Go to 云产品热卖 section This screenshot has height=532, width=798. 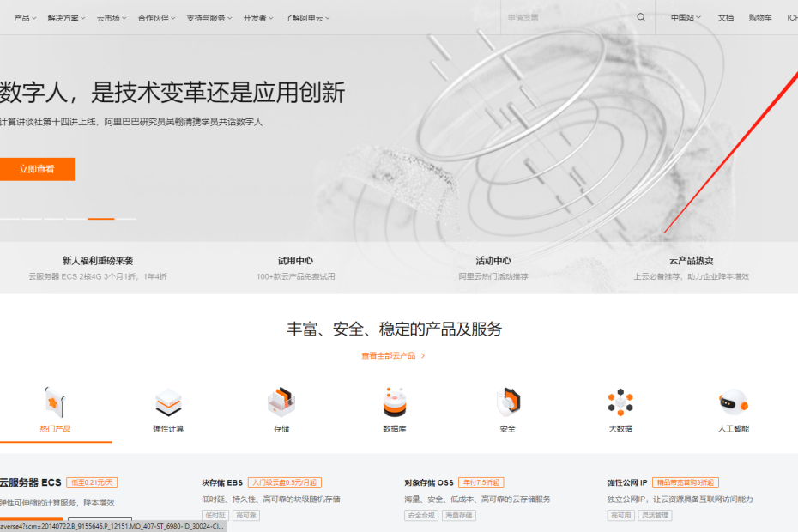(x=691, y=261)
